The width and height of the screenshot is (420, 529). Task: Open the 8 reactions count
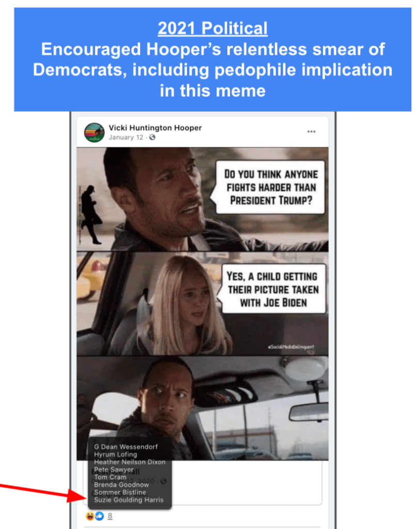pos(110,516)
